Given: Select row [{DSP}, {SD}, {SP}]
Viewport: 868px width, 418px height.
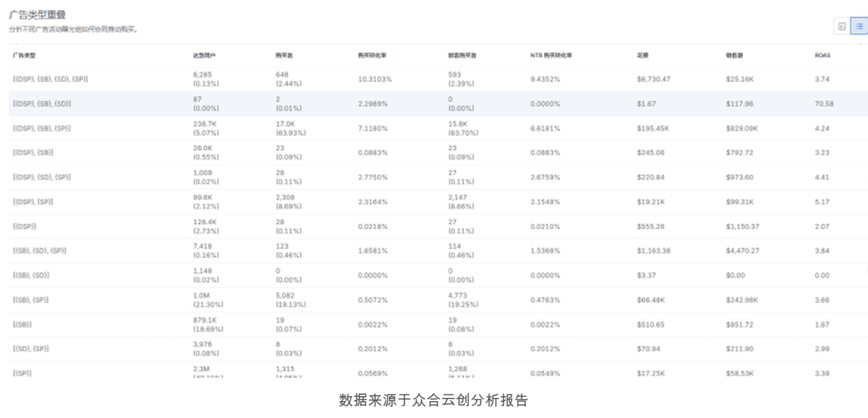Looking at the screenshot, I should (438, 177).
